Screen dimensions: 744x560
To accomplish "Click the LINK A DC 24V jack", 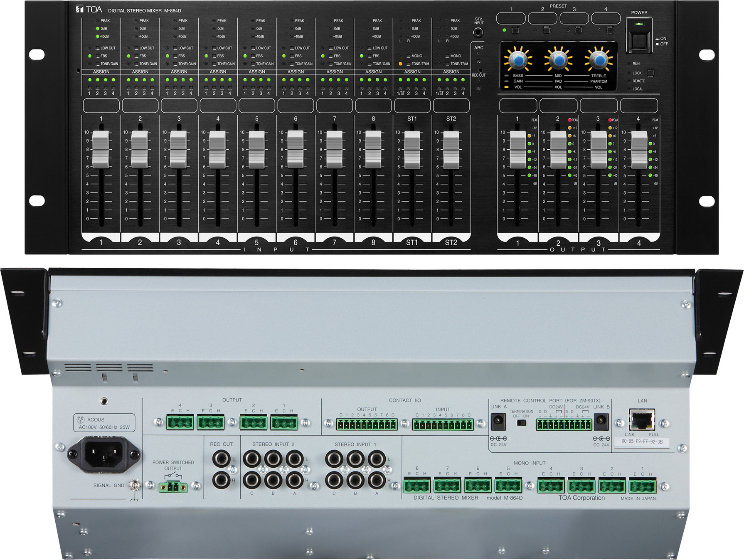I will pos(498,422).
